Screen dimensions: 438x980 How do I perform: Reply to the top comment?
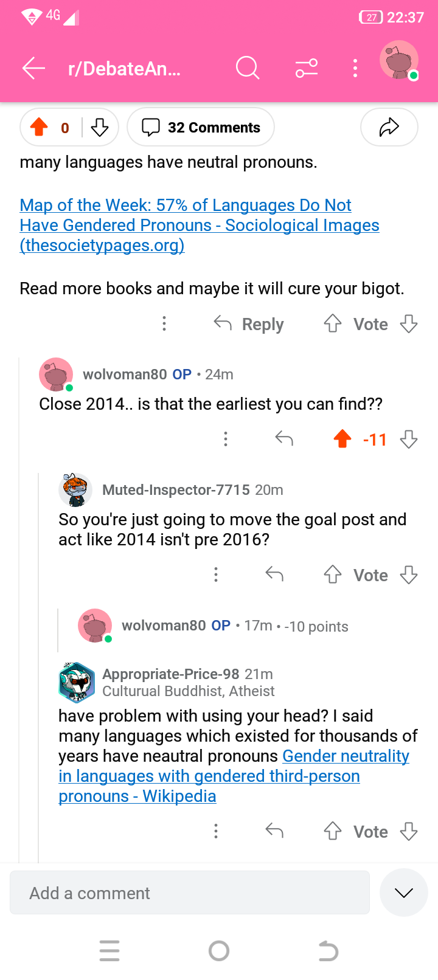249,324
